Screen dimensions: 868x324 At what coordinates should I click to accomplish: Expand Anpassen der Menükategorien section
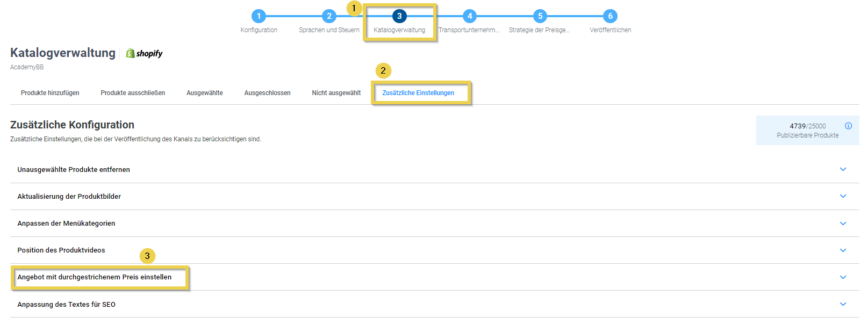coord(843,224)
